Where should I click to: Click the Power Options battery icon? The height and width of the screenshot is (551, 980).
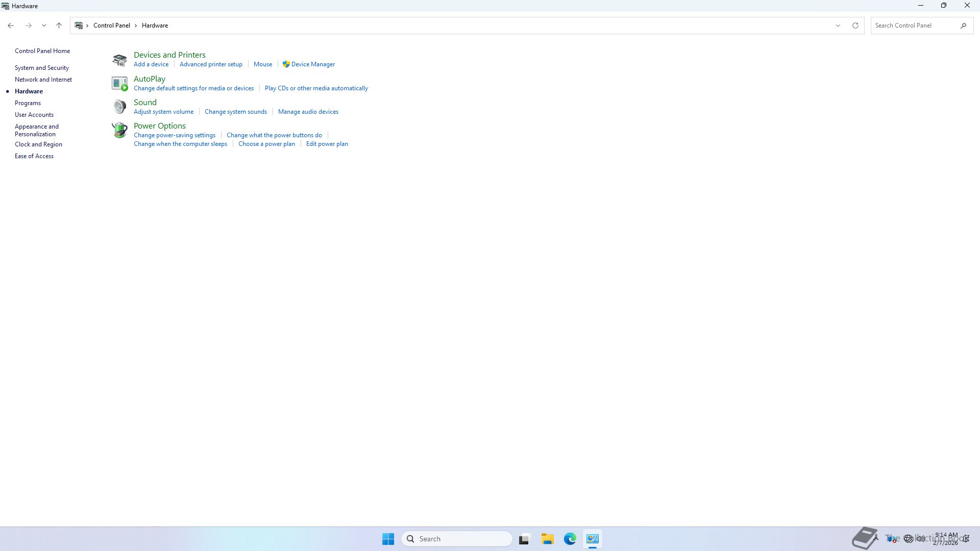119,130
